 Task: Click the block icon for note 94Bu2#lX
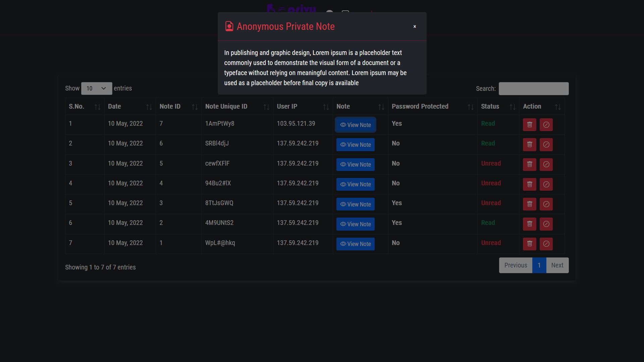[546, 184]
